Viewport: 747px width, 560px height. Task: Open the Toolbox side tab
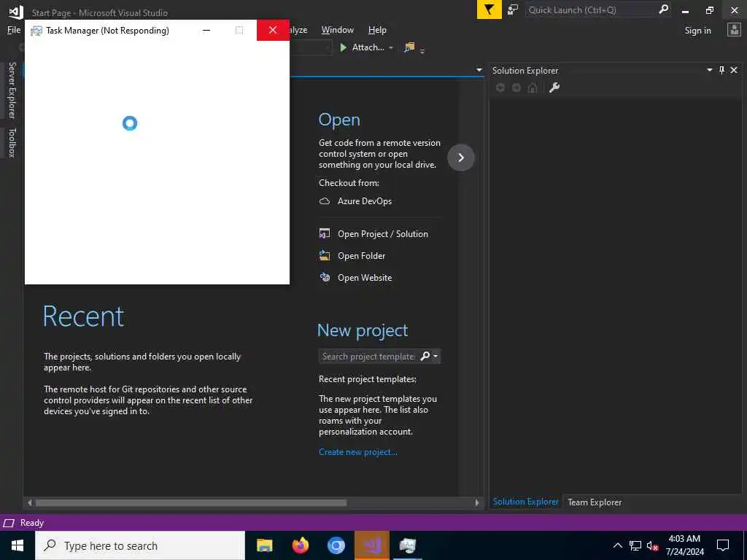click(12, 142)
